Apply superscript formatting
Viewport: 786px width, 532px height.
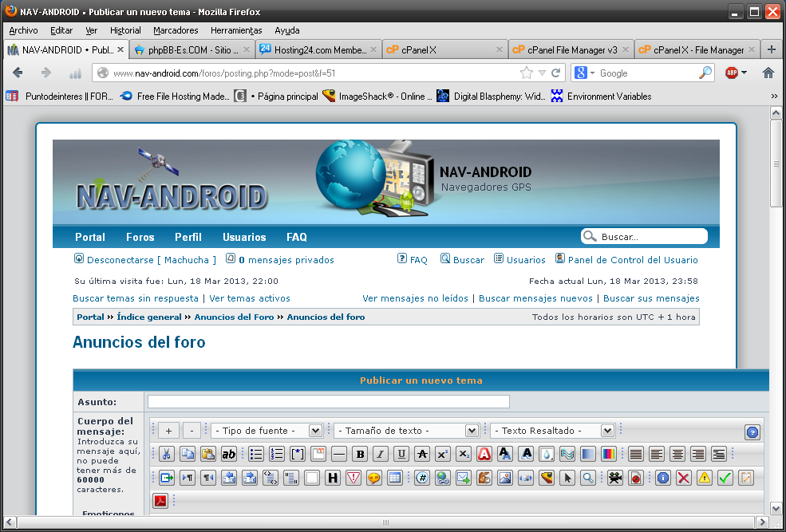(x=443, y=454)
